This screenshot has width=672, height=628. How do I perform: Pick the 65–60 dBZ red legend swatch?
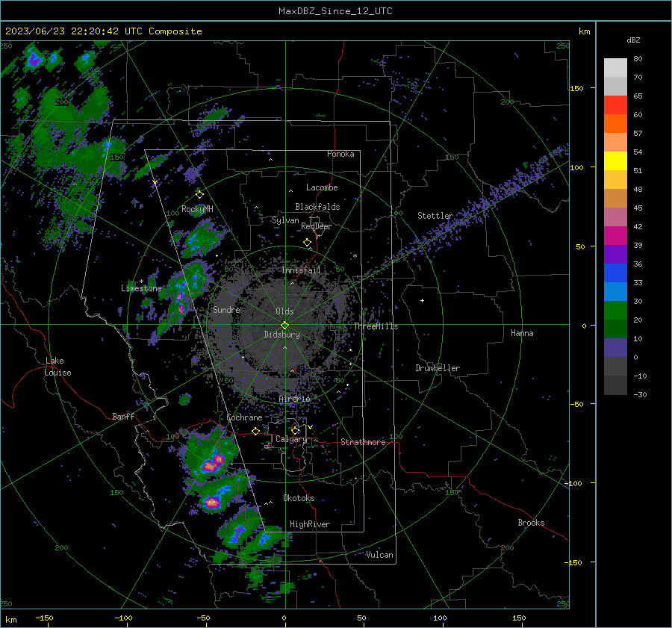click(615, 105)
